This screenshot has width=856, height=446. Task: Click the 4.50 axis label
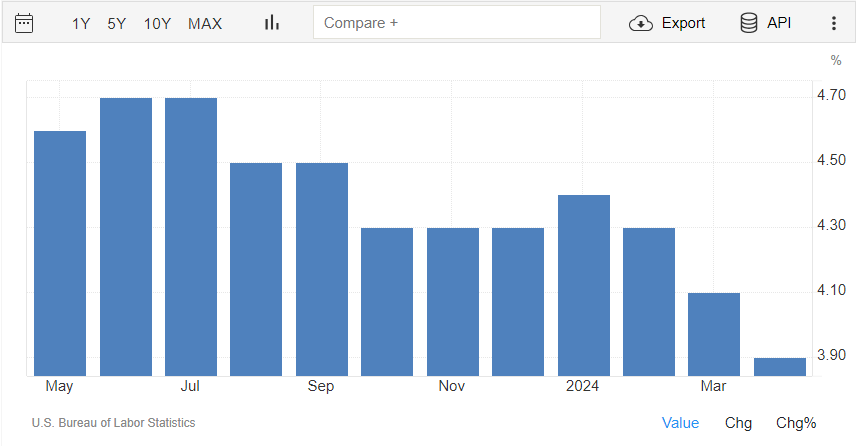coord(831,160)
